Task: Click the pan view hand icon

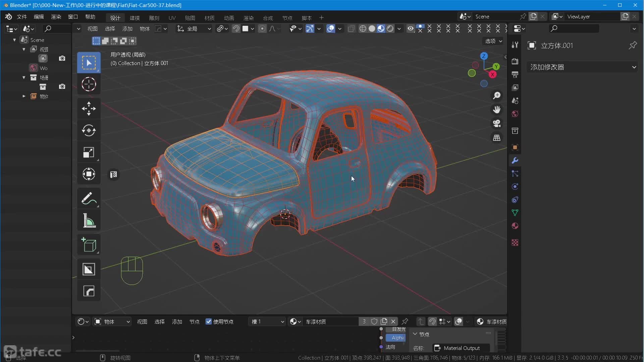Action: tap(497, 110)
